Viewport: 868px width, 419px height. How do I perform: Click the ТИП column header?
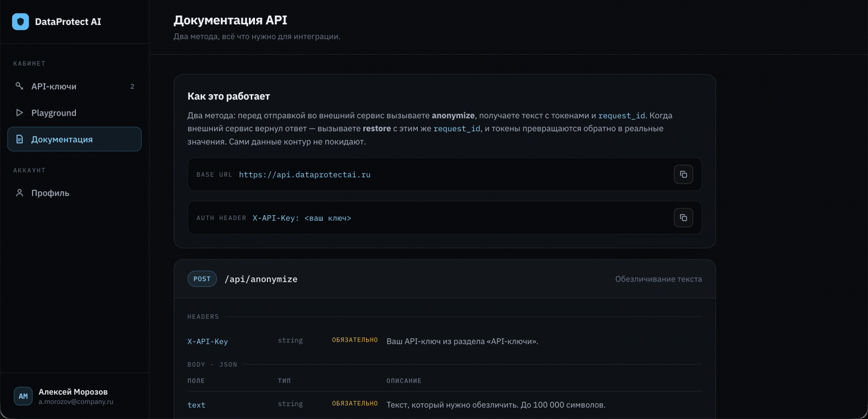(284, 381)
